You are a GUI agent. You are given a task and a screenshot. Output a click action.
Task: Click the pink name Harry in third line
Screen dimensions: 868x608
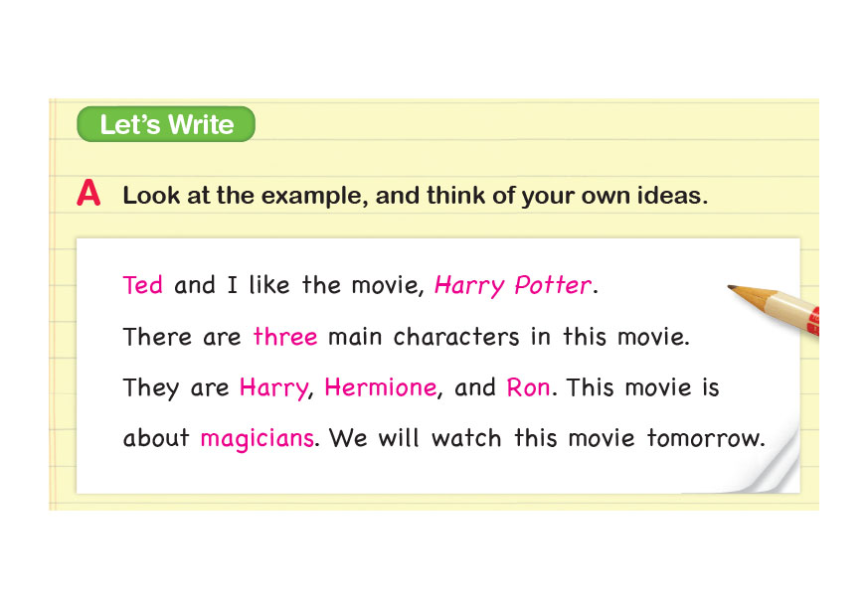pyautogui.click(x=273, y=388)
